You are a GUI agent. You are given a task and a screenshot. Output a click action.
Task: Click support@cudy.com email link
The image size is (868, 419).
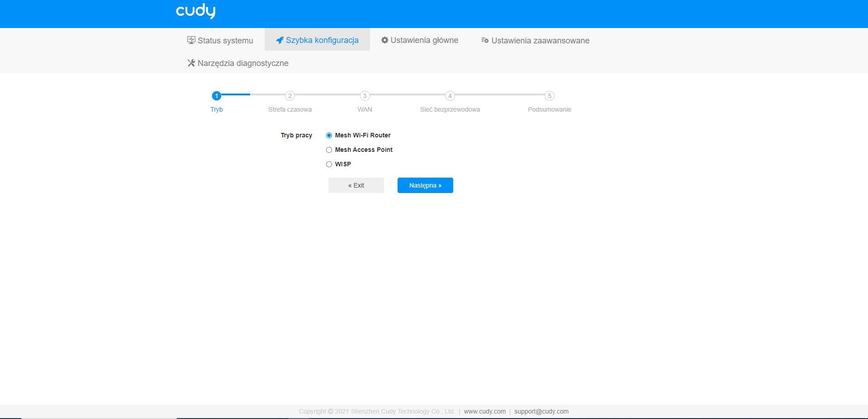(541, 411)
